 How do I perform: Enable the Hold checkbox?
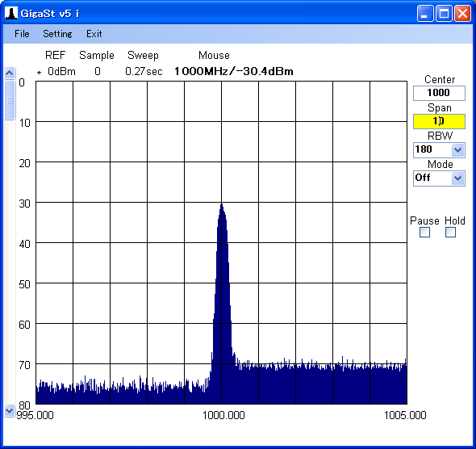tap(450, 233)
